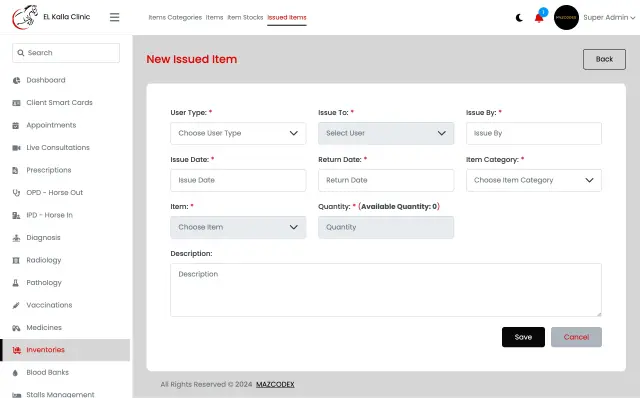Toggle dark mode with the moon icon
Viewport: 640px width, 398px height.
(x=519, y=18)
